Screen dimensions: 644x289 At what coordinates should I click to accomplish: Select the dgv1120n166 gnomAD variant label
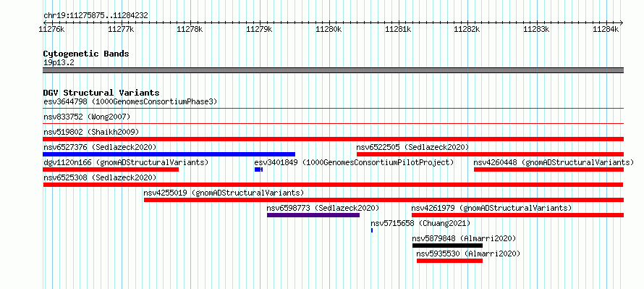coord(126,162)
